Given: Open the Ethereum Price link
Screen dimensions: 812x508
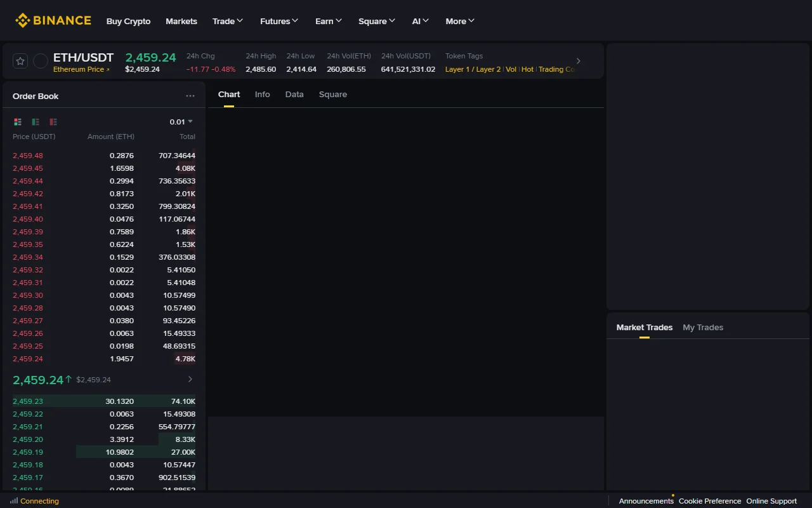Looking at the screenshot, I should click(x=81, y=69).
